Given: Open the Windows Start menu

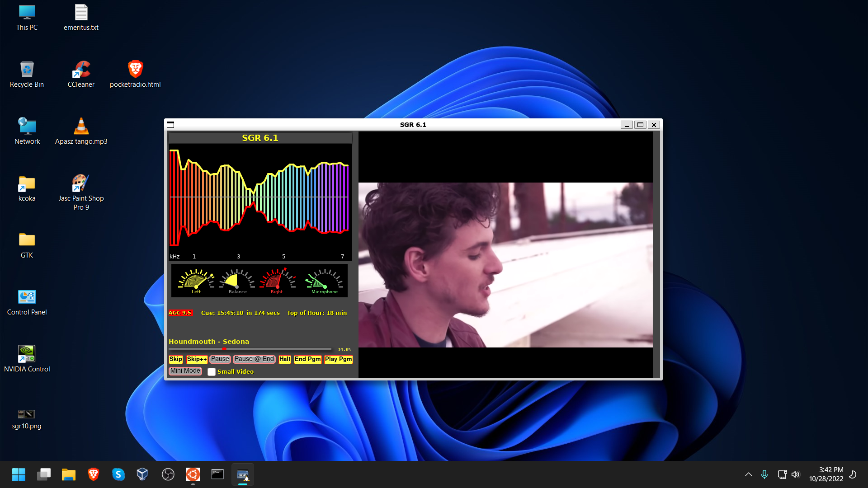Looking at the screenshot, I should [19, 474].
